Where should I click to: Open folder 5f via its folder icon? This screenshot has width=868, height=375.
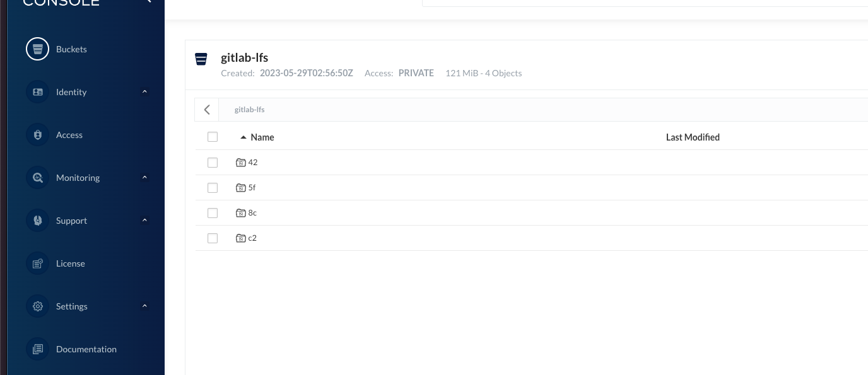(240, 188)
